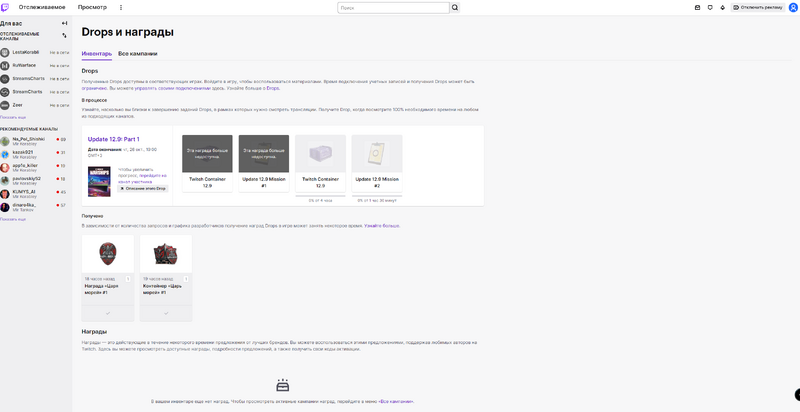The width and height of the screenshot is (800, 412).
Task: Click Описание этого Drop button
Action: (143, 188)
